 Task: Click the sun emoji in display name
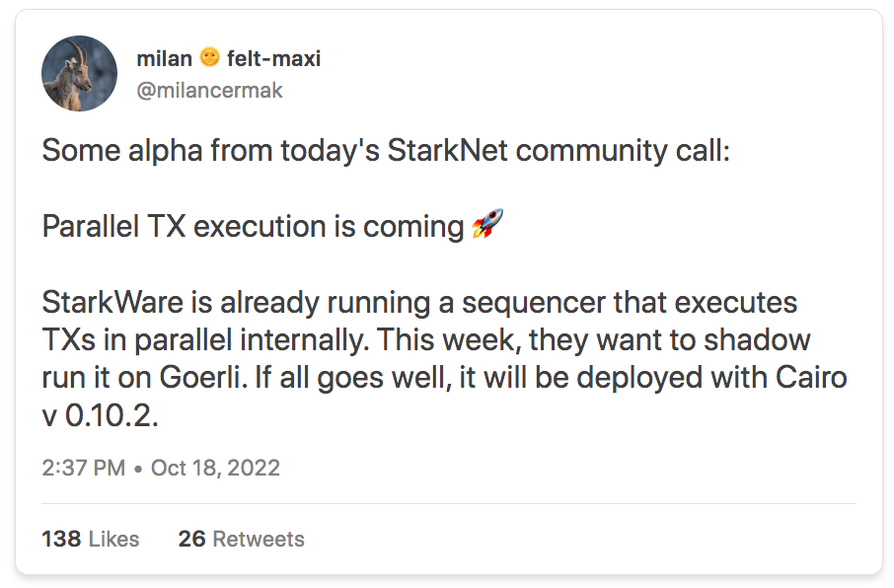pyautogui.click(x=209, y=58)
